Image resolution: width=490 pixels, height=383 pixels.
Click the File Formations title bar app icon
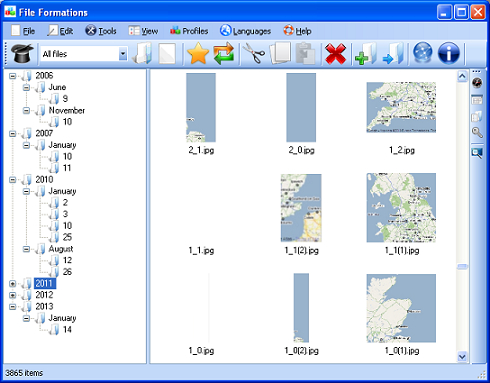[10, 12]
